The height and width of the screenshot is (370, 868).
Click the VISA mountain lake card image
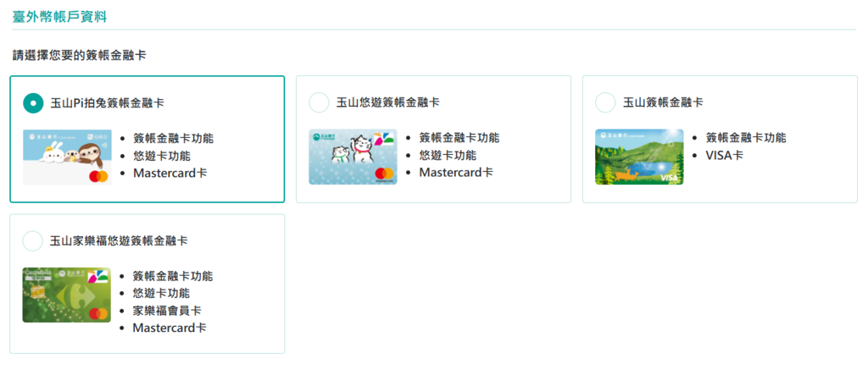click(639, 157)
